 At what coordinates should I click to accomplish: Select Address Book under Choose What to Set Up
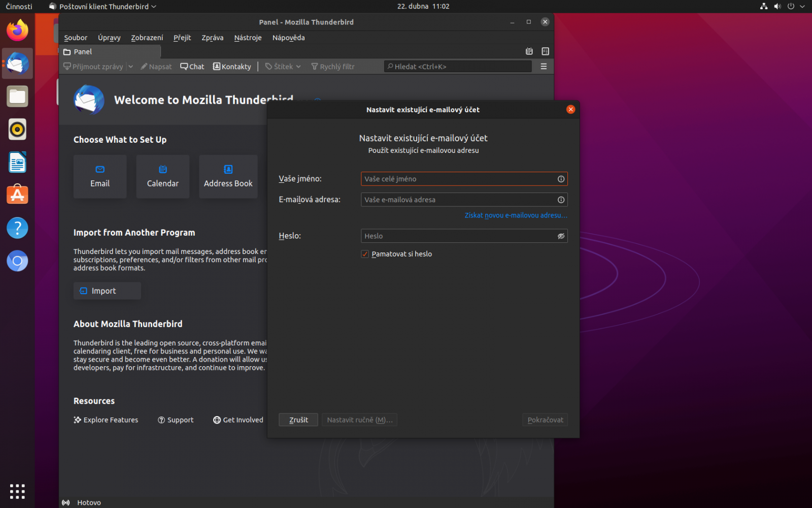pyautogui.click(x=228, y=176)
